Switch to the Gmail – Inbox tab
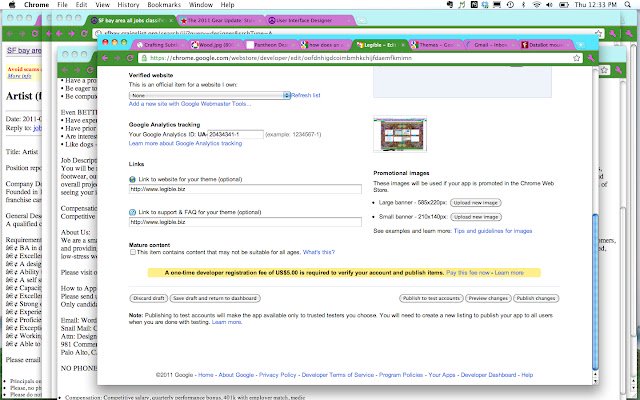The height and width of the screenshot is (400, 640). pos(490,45)
